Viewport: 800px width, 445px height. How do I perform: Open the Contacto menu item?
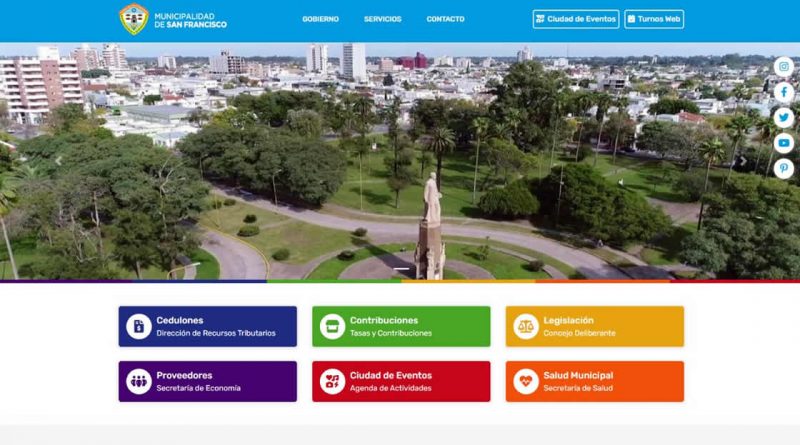pyautogui.click(x=445, y=19)
